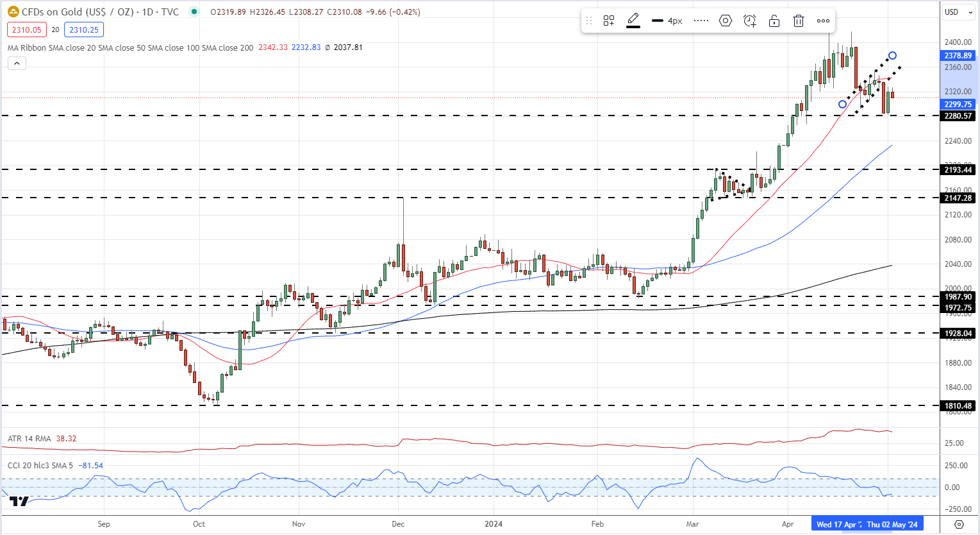Collapse the indicator legend with chevron
The height and width of the screenshot is (535, 980).
pyautogui.click(x=17, y=63)
